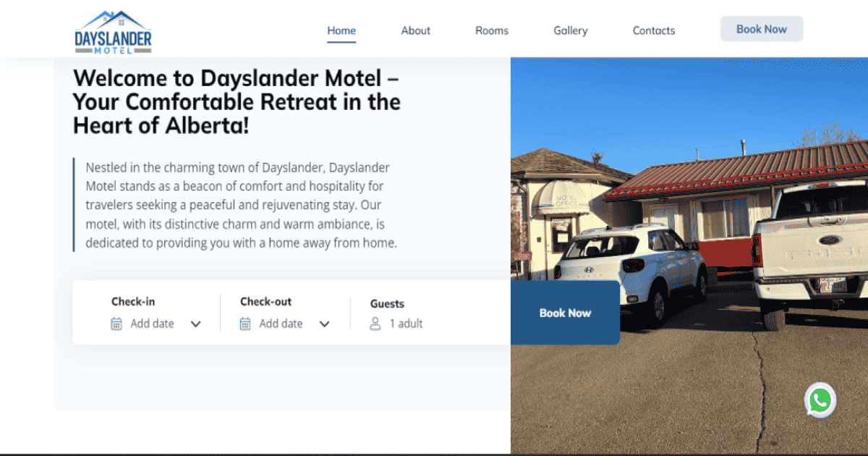Go to the Home tab
Screen dimensions: 868x456
coord(341,30)
